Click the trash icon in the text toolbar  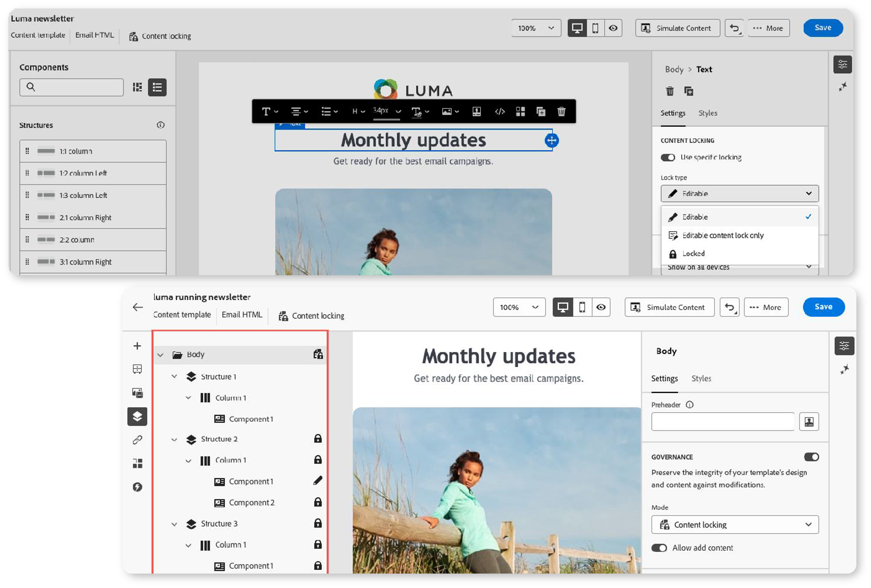(561, 111)
